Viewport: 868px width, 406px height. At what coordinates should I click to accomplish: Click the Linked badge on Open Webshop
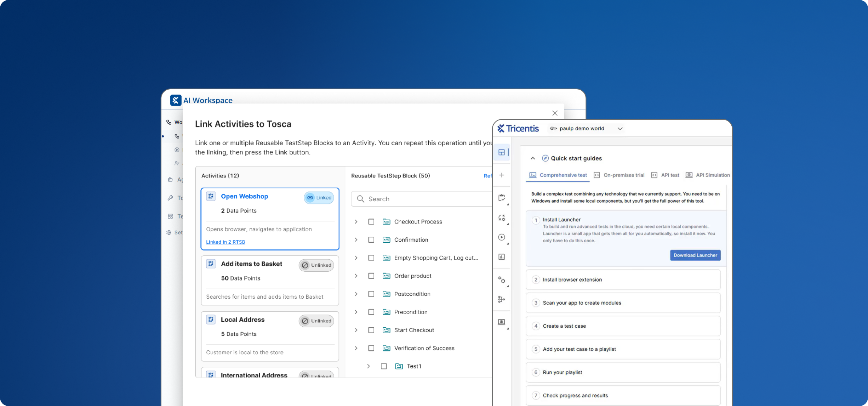click(x=319, y=198)
